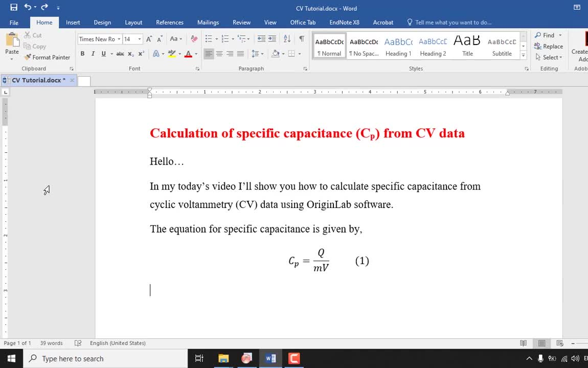Image resolution: width=588 pixels, height=368 pixels.
Task: Switch to Web Layout view
Action: pos(560,343)
